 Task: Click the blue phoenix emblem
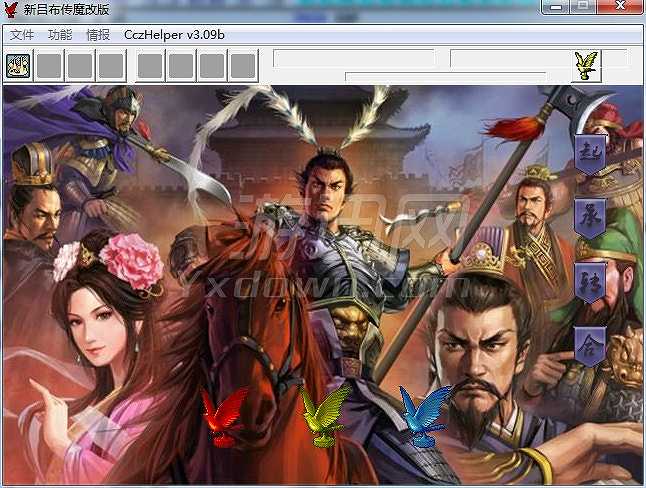tap(425, 416)
